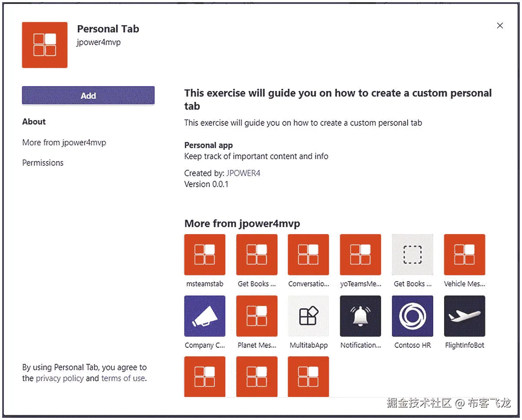The image size is (522, 420).
Task: Open the yoTeamsMe... app tile
Action: [x=360, y=255]
